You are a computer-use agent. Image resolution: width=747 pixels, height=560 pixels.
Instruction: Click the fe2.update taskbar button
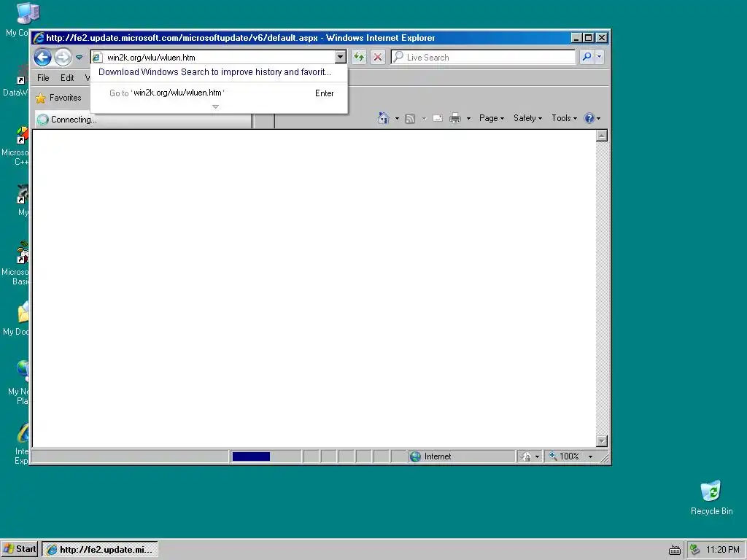(100, 550)
